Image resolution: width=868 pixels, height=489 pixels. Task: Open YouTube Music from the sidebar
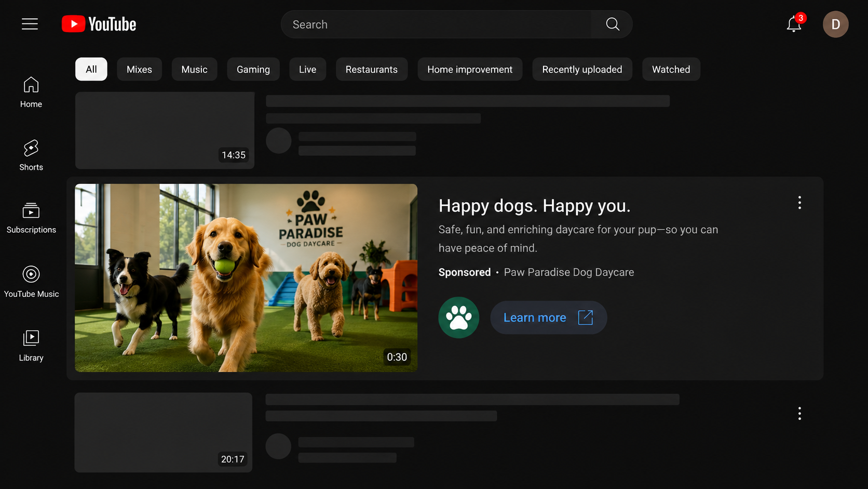tap(31, 282)
